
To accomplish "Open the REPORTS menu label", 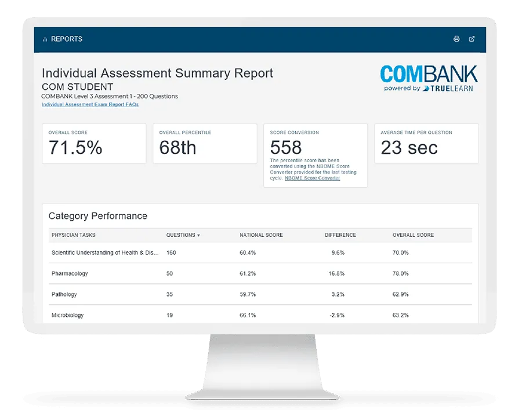I will click(x=67, y=39).
